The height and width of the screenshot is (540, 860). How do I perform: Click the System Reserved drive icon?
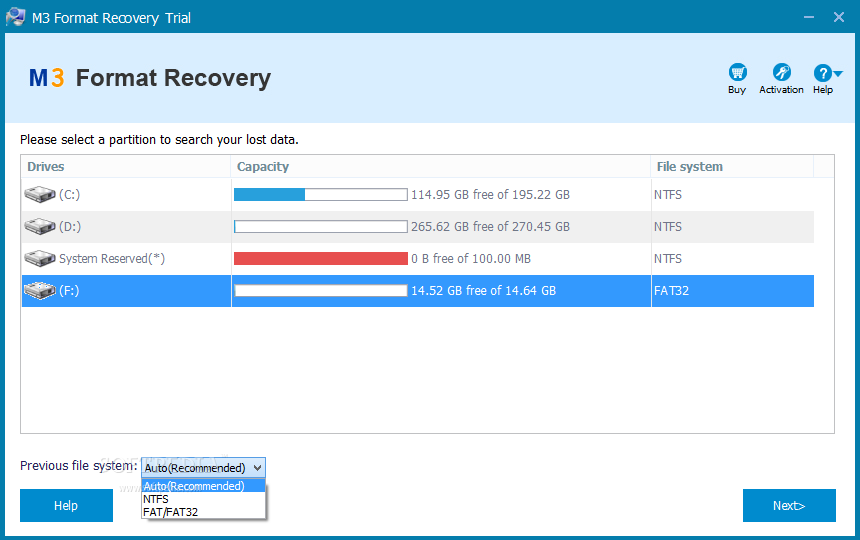(x=40, y=258)
